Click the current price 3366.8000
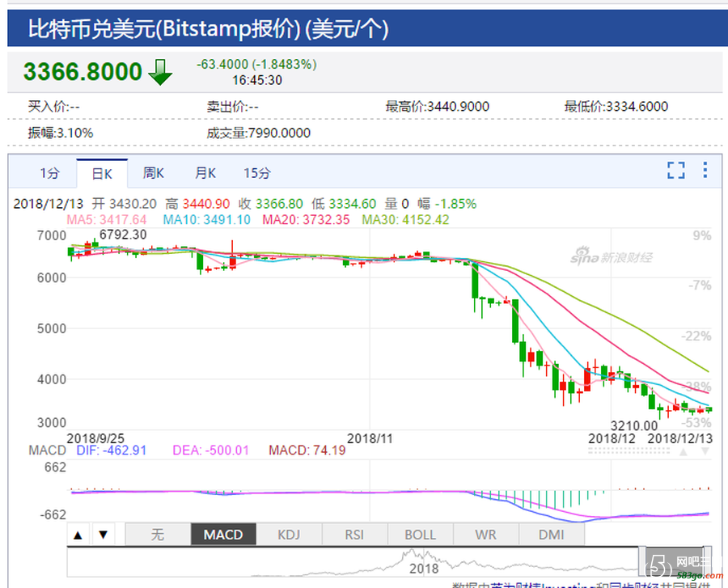 click(x=83, y=71)
